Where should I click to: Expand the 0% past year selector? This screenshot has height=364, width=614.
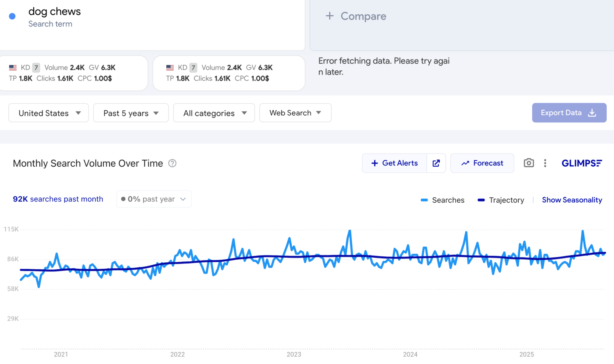(x=154, y=199)
